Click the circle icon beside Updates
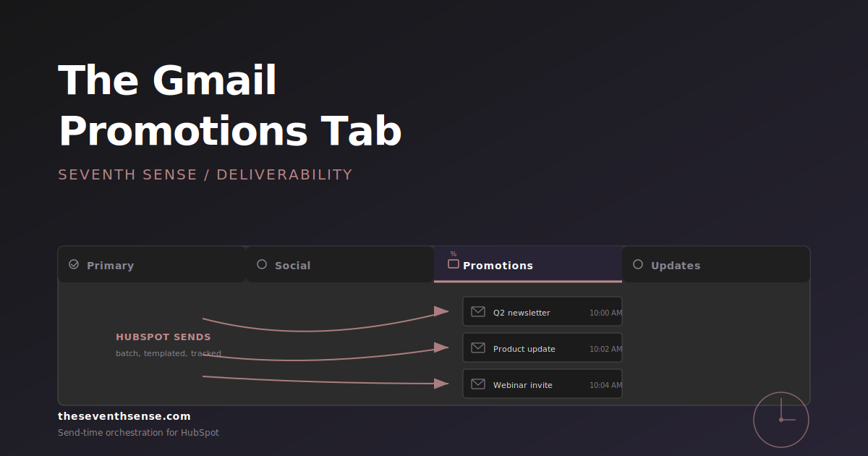This screenshot has height=456, width=868. coord(638,264)
